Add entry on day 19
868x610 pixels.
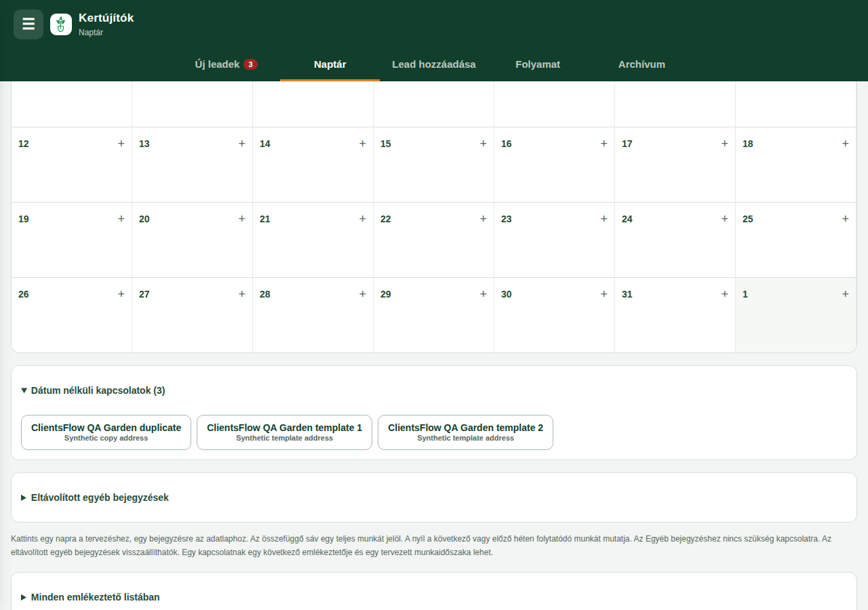tap(121, 219)
